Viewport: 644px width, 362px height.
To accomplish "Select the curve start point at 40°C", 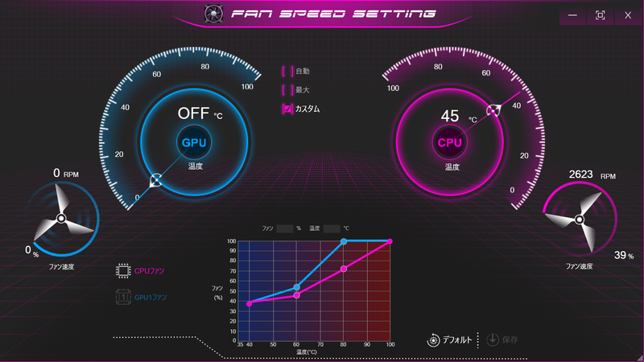I will (249, 304).
